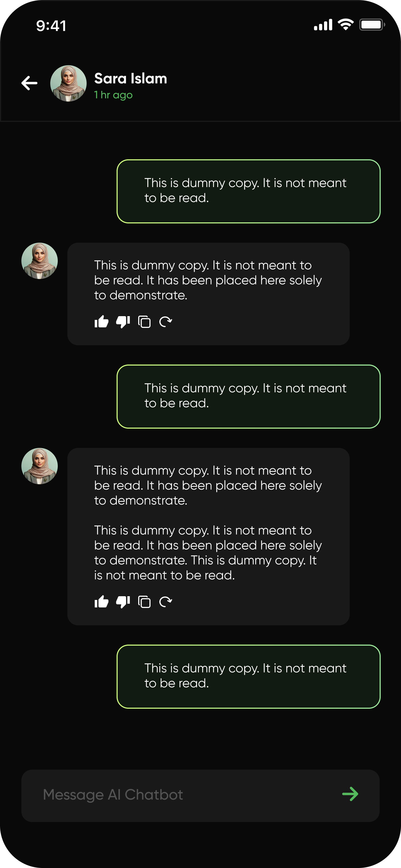
Task: Tap the '1 hr ago' status text
Action: point(113,95)
